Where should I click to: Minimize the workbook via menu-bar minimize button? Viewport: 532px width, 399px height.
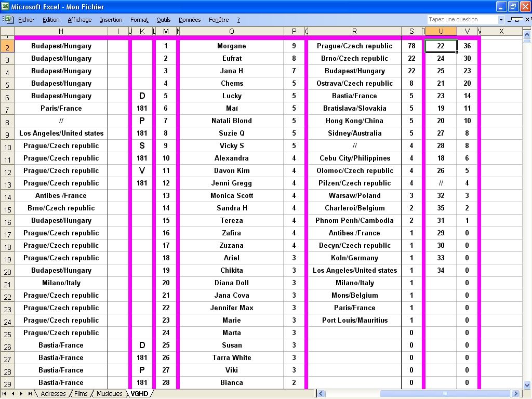[510, 20]
